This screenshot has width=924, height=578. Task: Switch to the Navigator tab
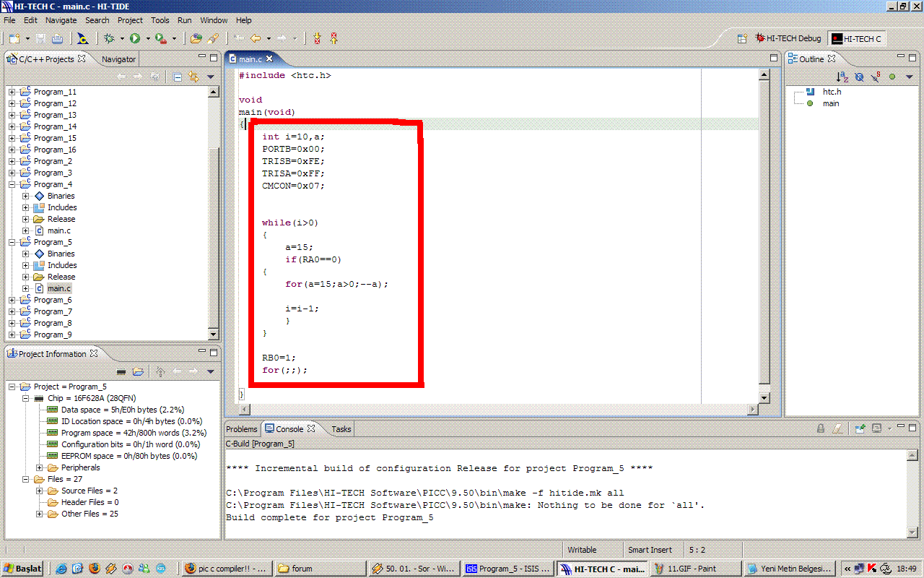coord(118,59)
